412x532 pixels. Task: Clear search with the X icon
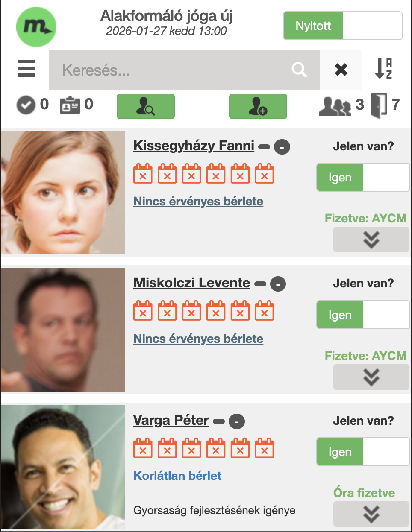[341, 70]
